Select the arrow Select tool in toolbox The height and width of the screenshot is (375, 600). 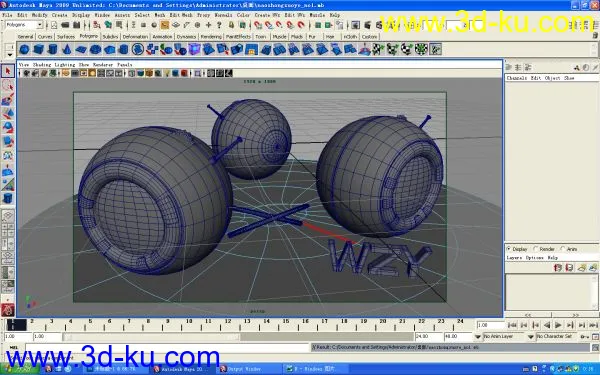(x=8, y=71)
